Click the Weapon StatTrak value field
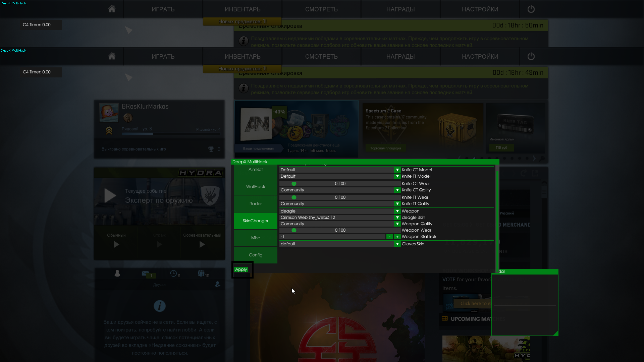Image resolution: width=644 pixels, height=362 pixels. 332,237
